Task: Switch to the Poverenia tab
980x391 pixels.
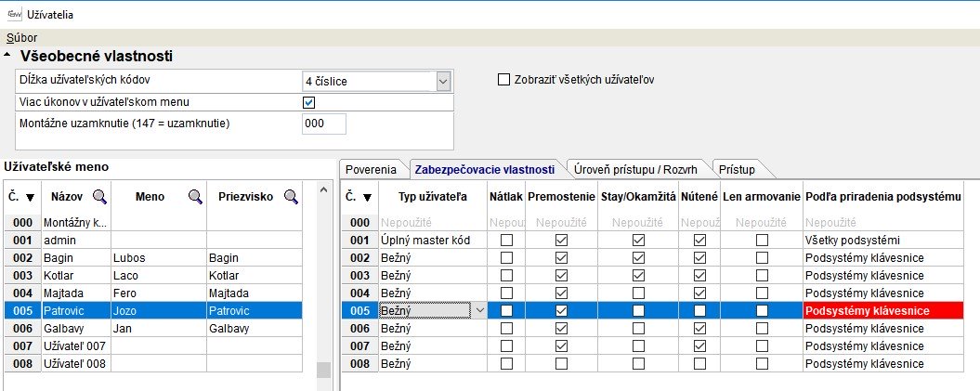Action: (373, 169)
